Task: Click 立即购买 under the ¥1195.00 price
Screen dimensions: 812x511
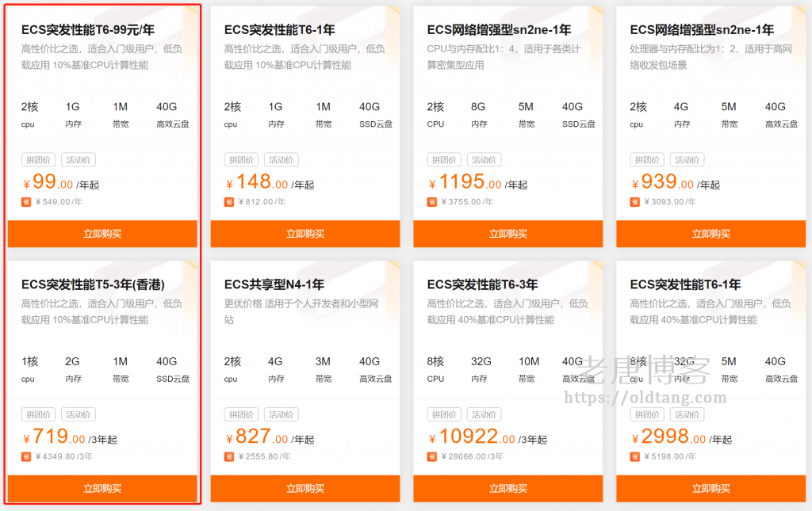Action: (x=508, y=234)
